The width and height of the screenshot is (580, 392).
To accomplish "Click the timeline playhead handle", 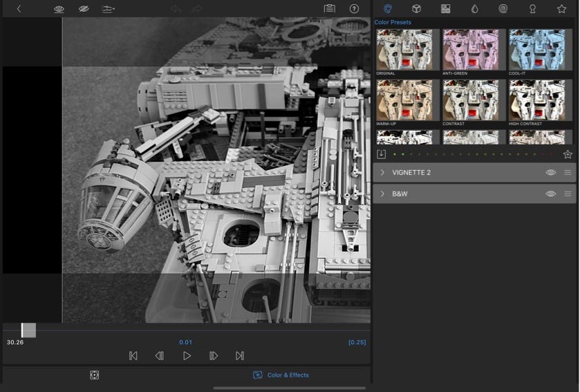I will click(28, 330).
